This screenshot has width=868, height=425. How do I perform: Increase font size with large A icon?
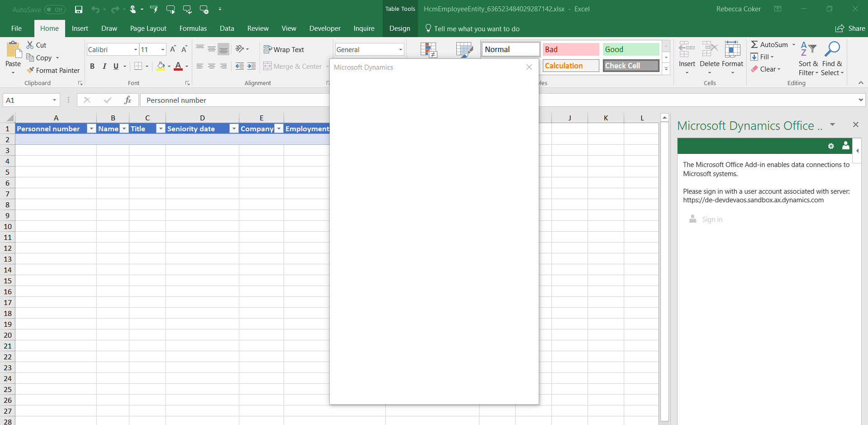(173, 49)
